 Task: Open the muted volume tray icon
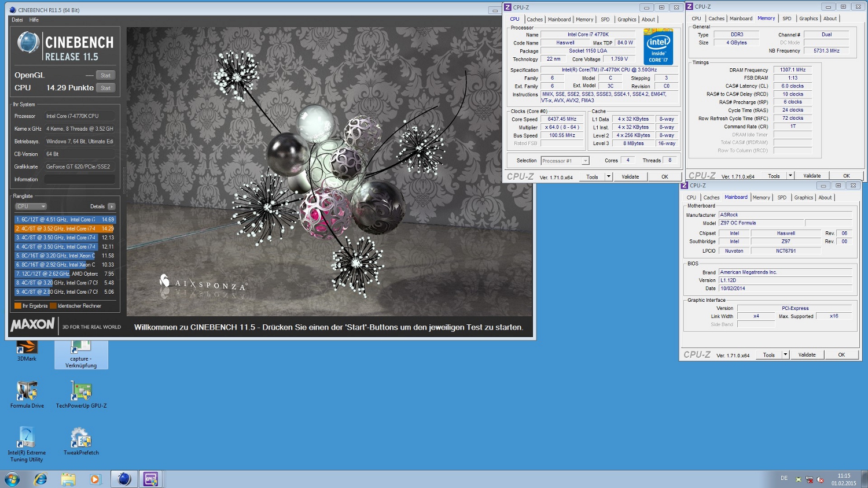[x=820, y=479]
